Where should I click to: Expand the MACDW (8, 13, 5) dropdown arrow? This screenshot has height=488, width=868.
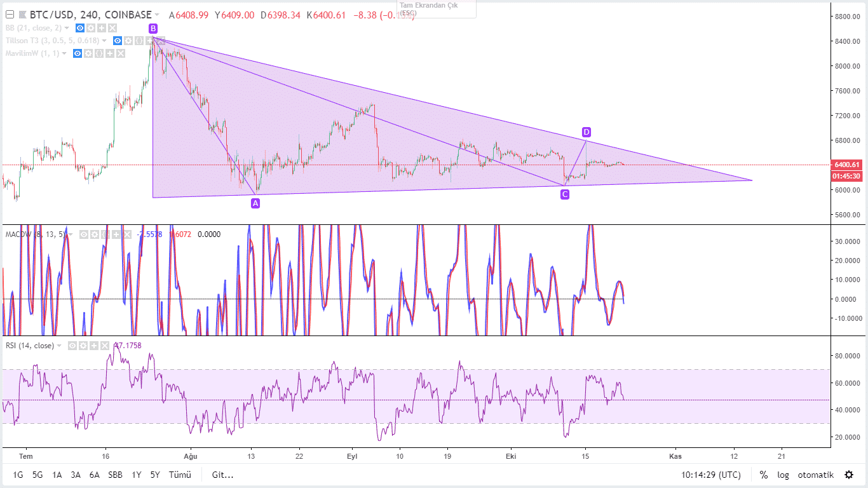point(71,234)
